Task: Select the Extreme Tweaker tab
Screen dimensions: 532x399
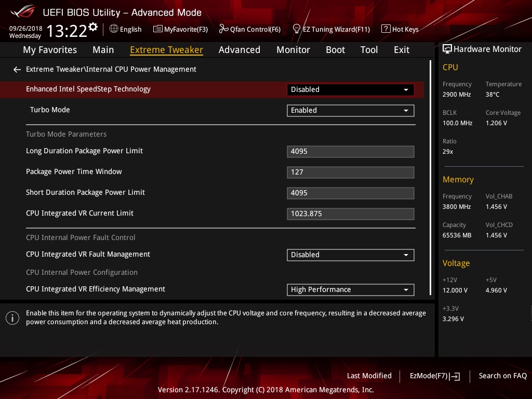Action: (167, 50)
